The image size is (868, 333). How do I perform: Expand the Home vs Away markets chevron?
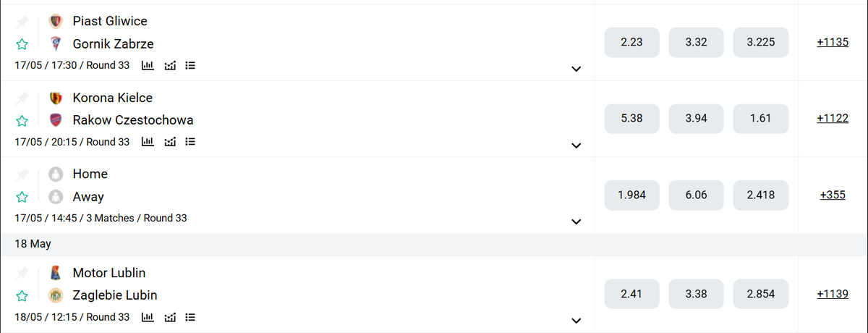pos(576,222)
